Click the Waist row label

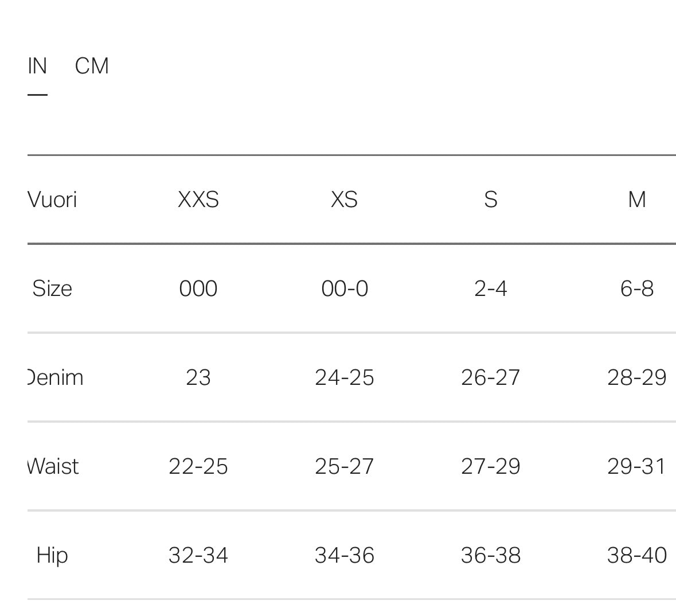tap(53, 466)
